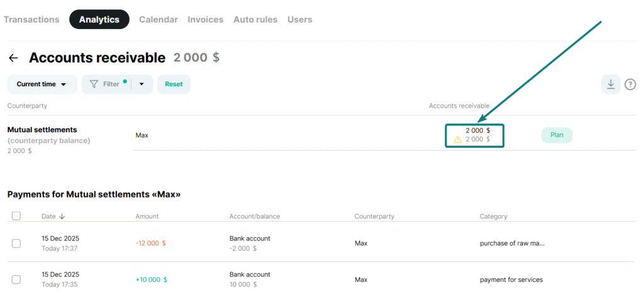Image resolution: width=644 pixels, height=301 pixels.
Task: Click the funnel Filter icon
Action: [x=94, y=84]
